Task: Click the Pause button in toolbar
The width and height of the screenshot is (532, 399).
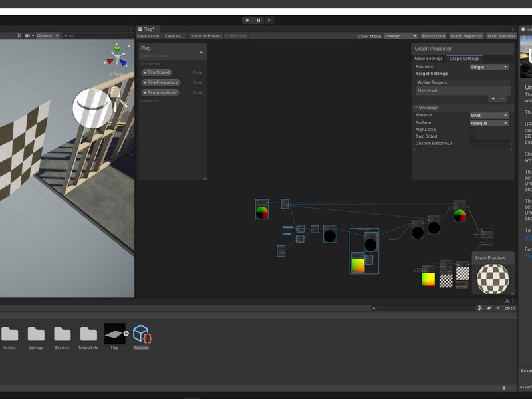Action: [258, 21]
